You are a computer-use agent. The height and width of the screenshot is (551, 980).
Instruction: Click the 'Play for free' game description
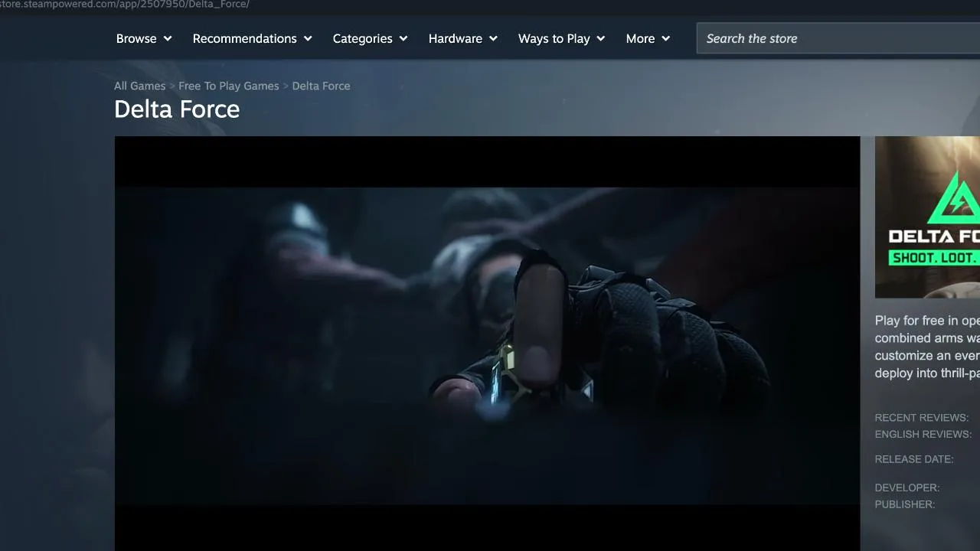click(927, 347)
